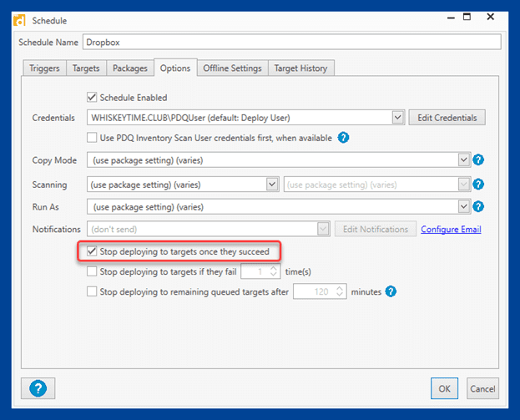The image size is (520, 420).
Task: Open the Scanning help icon
Action: [478, 185]
